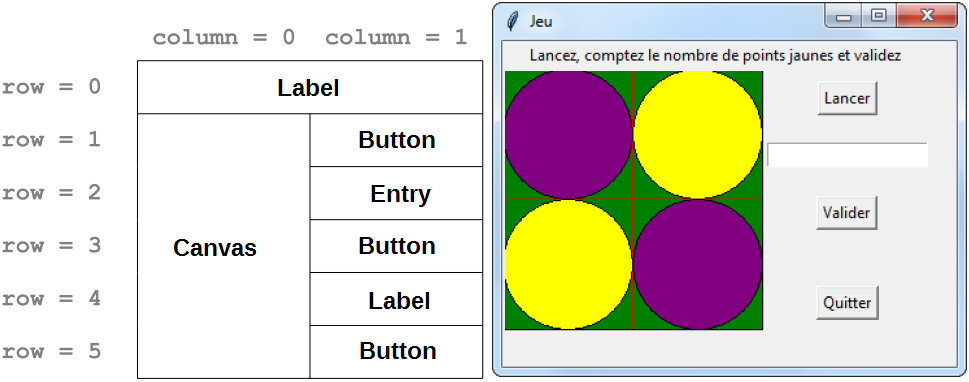The height and width of the screenshot is (382, 969).
Task: Close the Jeu window
Action: [x=926, y=17]
